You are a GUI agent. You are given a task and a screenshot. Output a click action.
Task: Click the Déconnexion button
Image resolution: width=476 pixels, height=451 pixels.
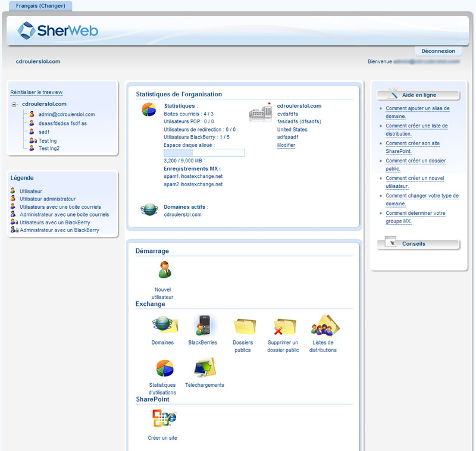tap(438, 51)
